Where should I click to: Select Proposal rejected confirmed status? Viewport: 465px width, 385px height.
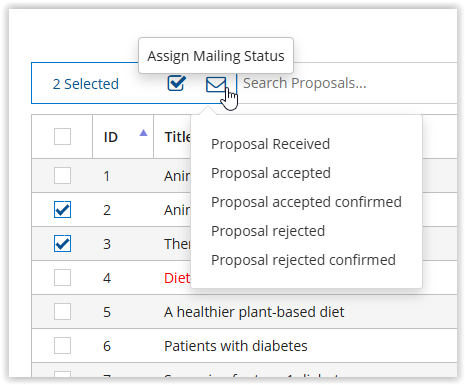pyautogui.click(x=303, y=260)
